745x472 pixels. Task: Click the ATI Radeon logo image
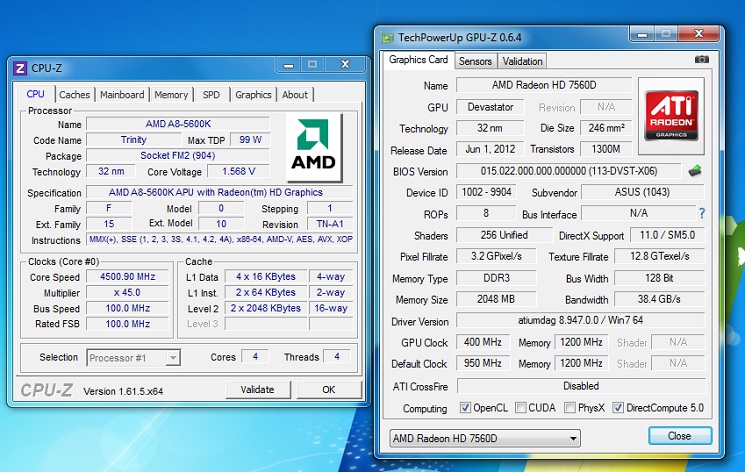(x=671, y=116)
